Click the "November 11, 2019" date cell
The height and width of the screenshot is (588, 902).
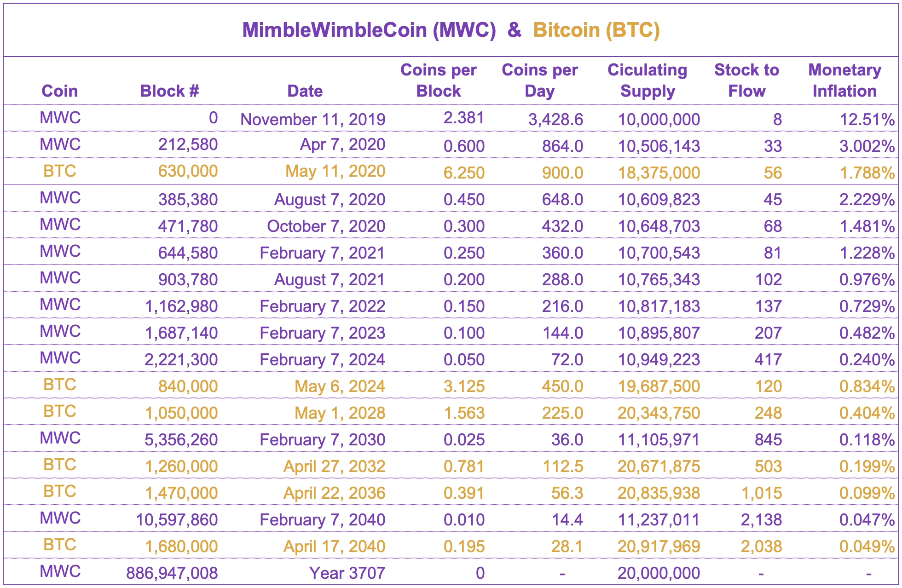tap(313, 119)
